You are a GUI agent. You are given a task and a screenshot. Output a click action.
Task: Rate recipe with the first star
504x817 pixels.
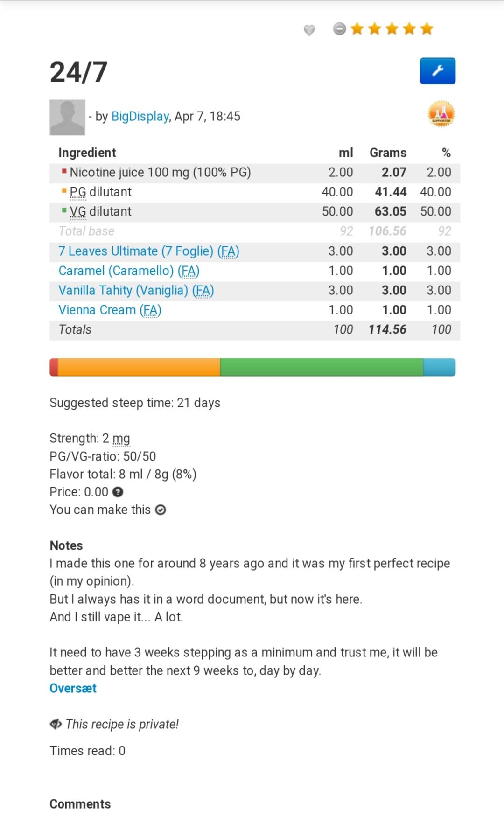tap(357, 29)
